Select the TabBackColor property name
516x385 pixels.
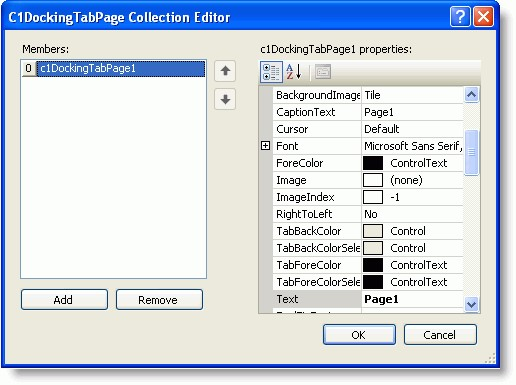pos(317,231)
